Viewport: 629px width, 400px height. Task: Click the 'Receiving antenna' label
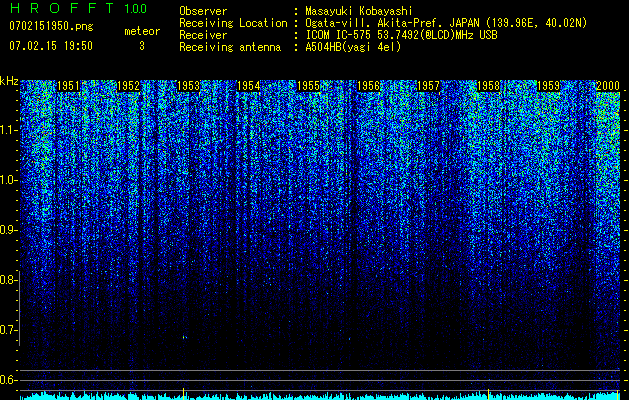pos(230,47)
